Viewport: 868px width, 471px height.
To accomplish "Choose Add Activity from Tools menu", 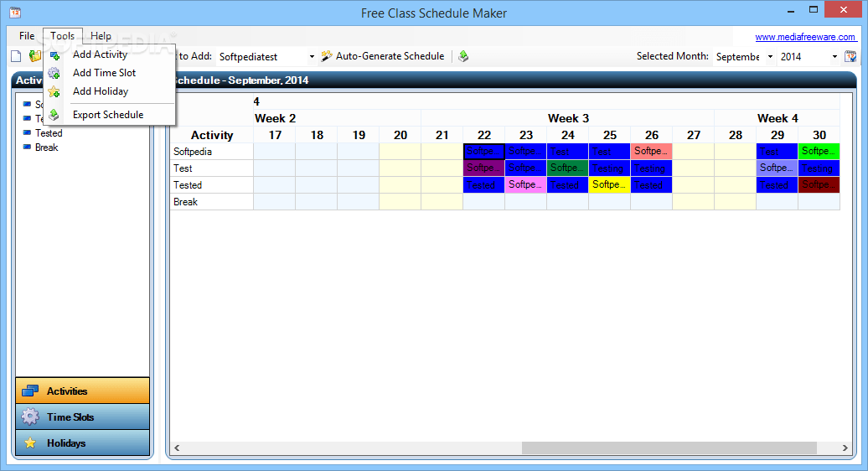I will click(x=110, y=54).
